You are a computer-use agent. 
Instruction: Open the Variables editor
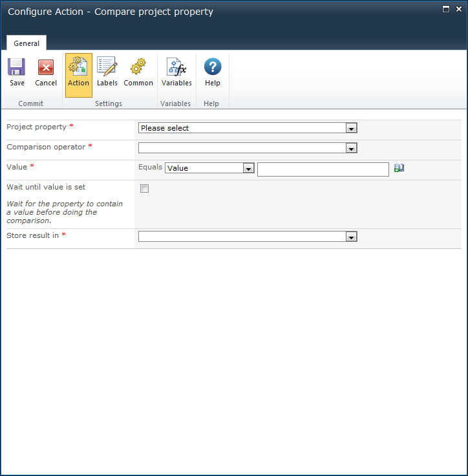pos(176,67)
